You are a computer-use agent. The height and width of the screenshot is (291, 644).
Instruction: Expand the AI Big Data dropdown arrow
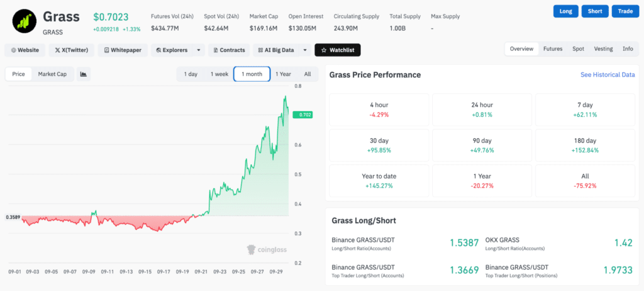pos(305,50)
